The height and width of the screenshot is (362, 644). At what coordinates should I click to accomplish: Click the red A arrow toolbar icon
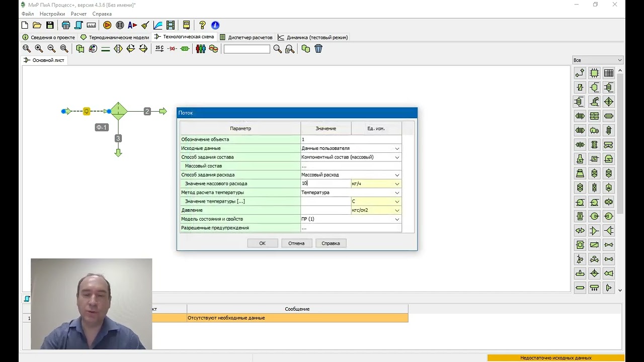click(x=132, y=25)
